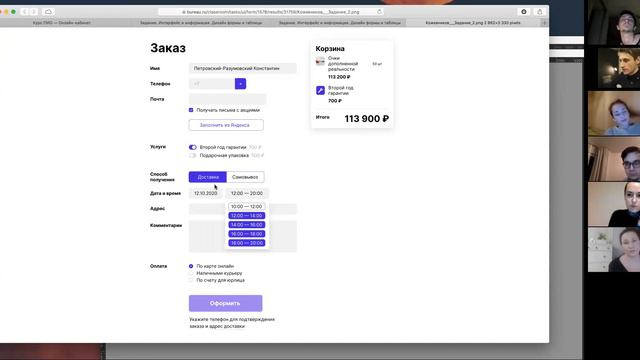Open iCloud tabs cloud icon
The width and height of the screenshot is (640, 360).
pyautogui.click(x=48, y=12)
